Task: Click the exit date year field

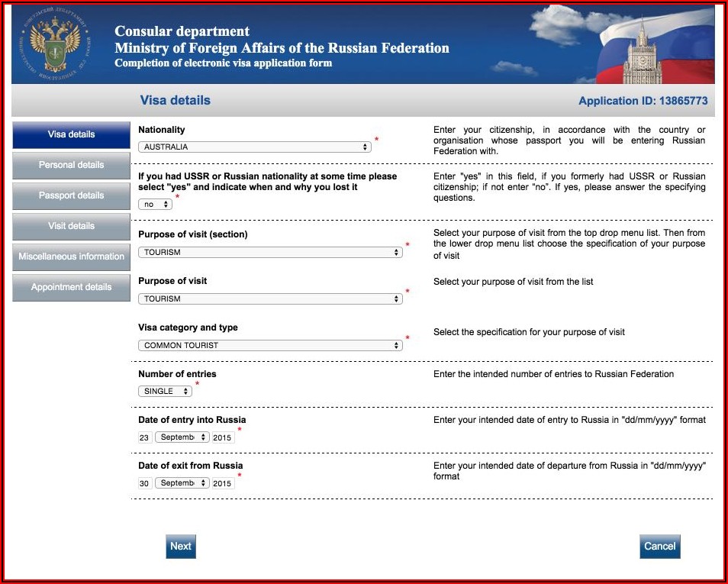Action: tap(222, 483)
